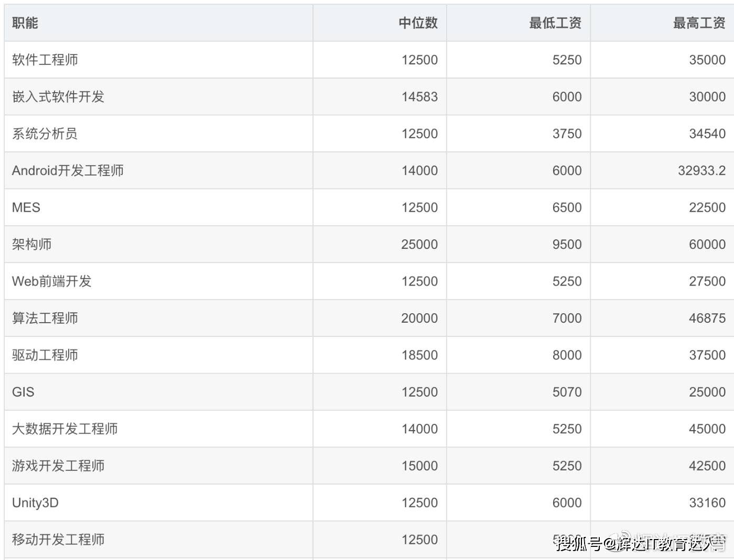Click median 12500 in 软件工程师 row

(419, 60)
